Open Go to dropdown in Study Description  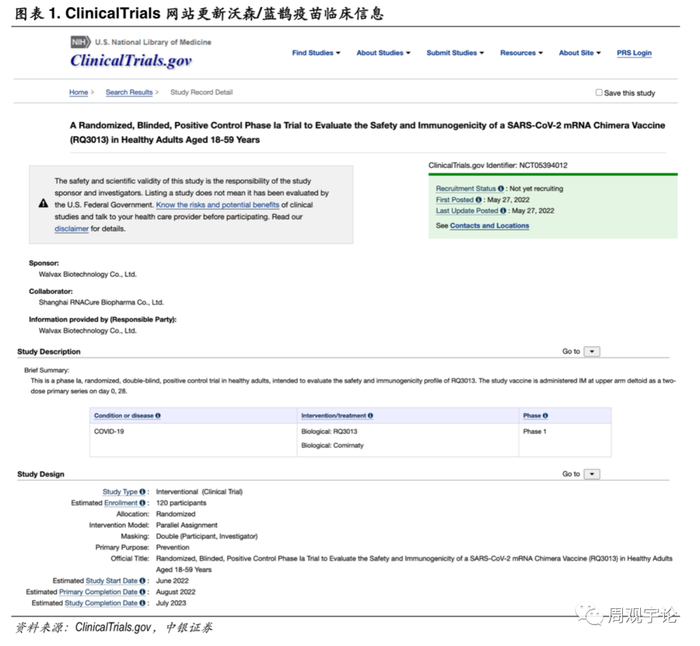592,351
